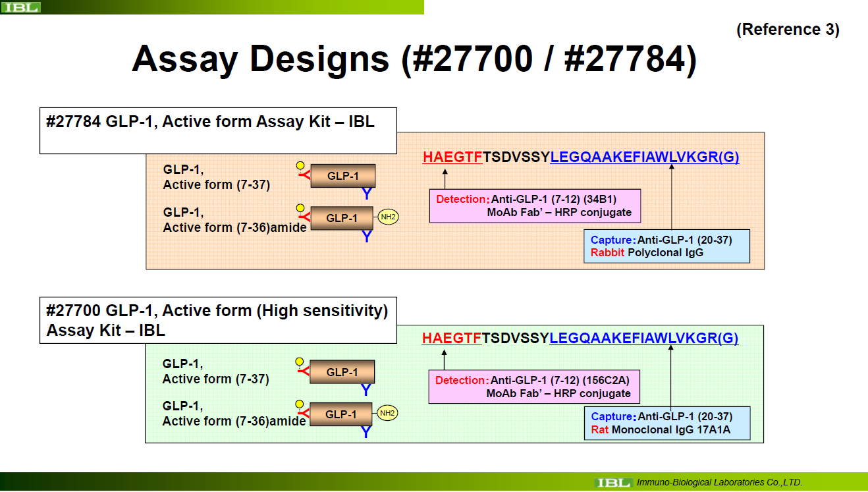Select the NH2 oval in the #27700 green panel

click(x=388, y=414)
